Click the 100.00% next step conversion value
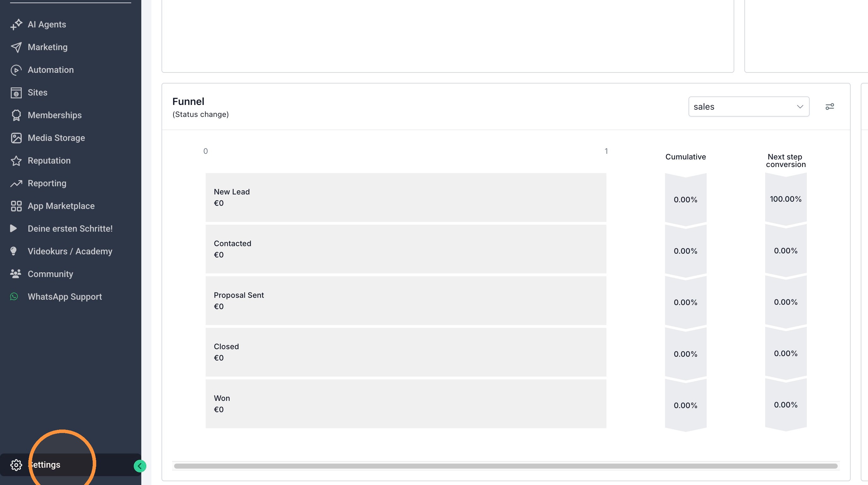Viewport: 868px width, 485px height. (x=785, y=199)
